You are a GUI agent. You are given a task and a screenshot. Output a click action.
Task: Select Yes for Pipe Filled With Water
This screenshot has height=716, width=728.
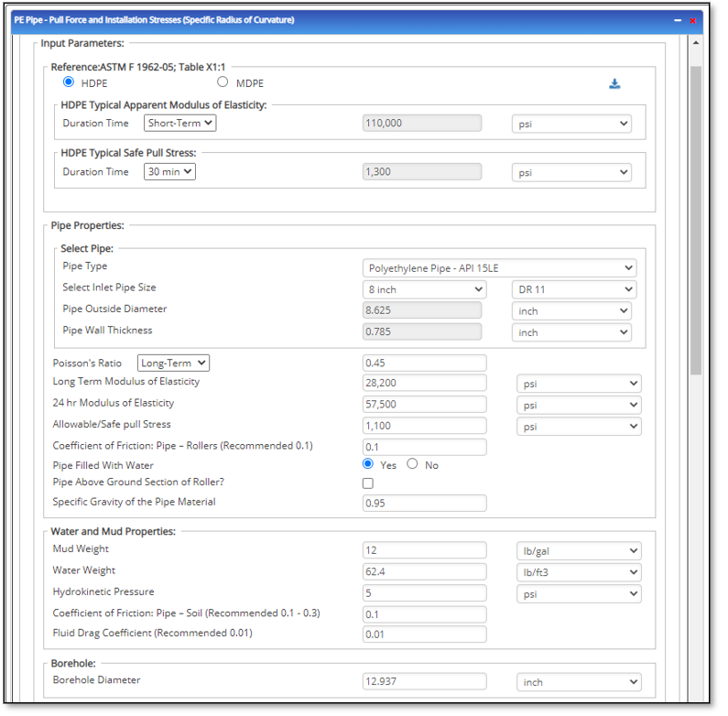pyautogui.click(x=368, y=464)
